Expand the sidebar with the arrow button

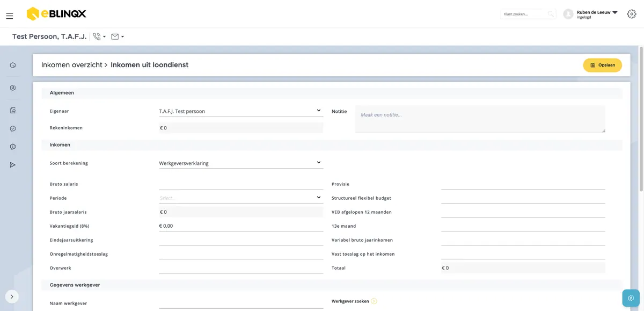pos(12,296)
